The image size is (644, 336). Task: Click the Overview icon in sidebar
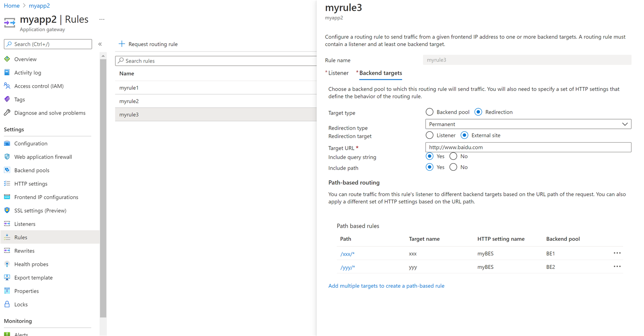click(7, 59)
